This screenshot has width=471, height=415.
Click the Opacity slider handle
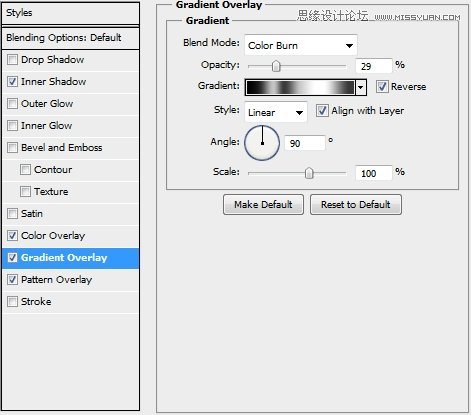[x=276, y=66]
